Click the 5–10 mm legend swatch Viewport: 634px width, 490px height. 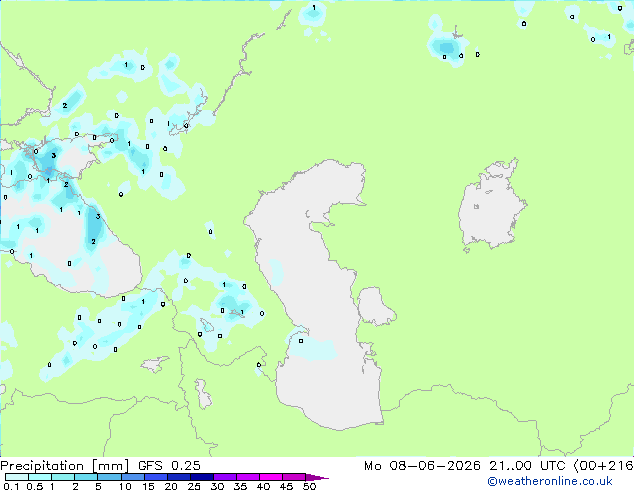pyautogui.click(x=109, y=477)
